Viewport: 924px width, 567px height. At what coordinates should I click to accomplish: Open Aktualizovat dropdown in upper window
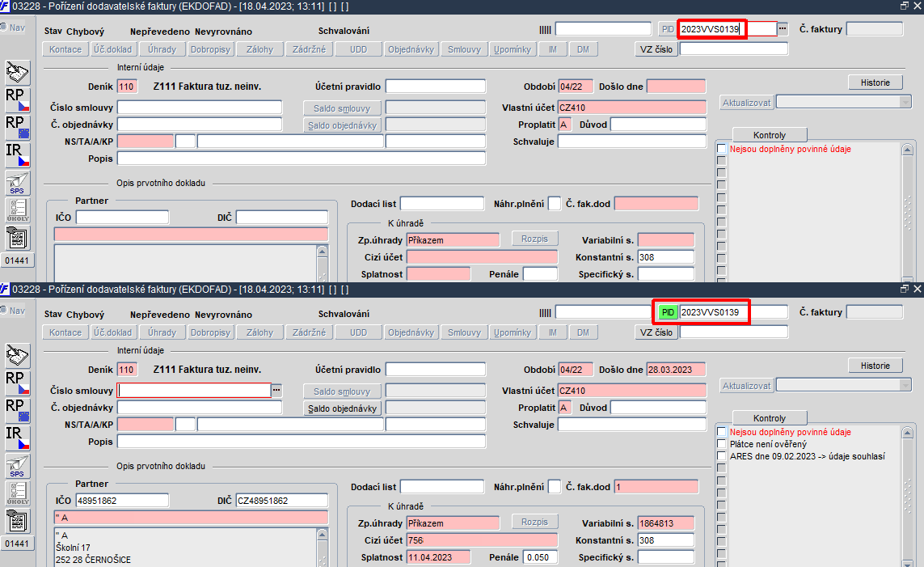pyautogui.click(x=905, y=102)
